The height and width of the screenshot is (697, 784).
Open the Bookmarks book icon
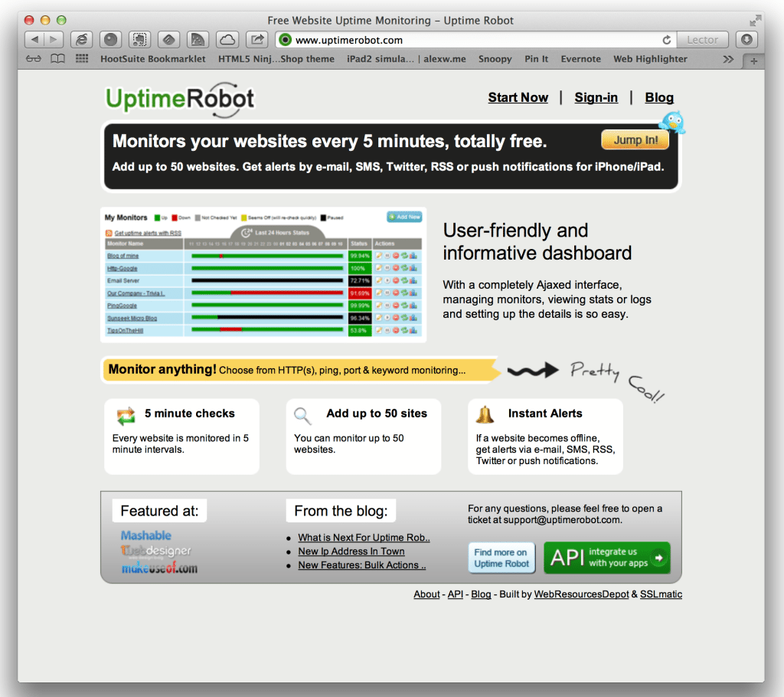(x=58, y=59)
